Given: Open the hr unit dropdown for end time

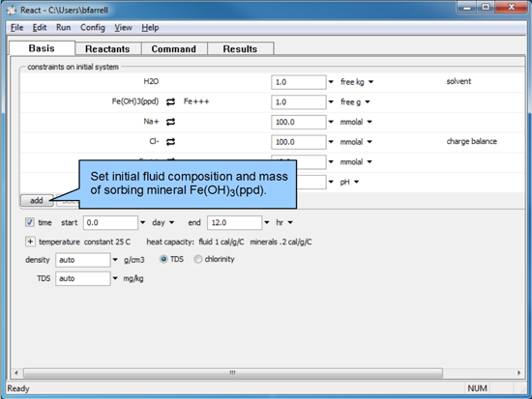Looking at the screenshot, I should tap(284, 223).
